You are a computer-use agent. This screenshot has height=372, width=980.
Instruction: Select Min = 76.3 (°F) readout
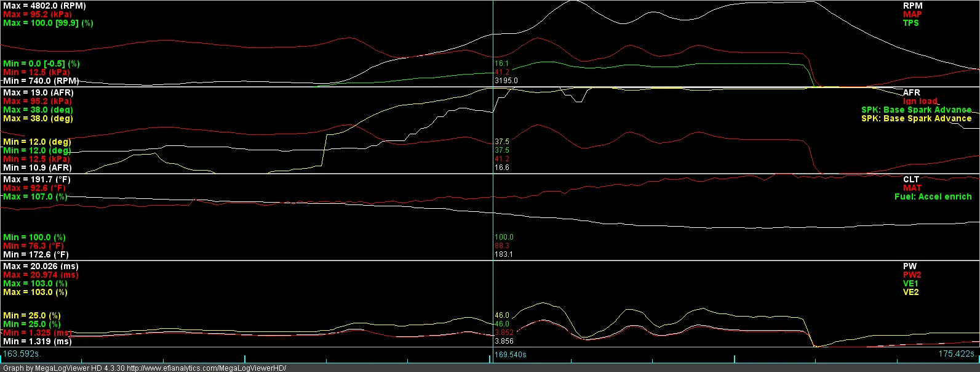[x=33, y=246]
